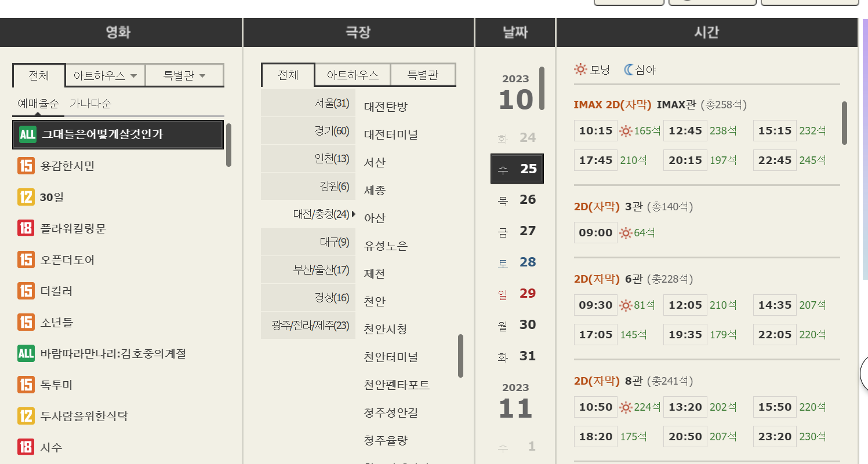868x464 pixels.
Task: Select the movie 플라워킬링문
Action: coord(73,229)
